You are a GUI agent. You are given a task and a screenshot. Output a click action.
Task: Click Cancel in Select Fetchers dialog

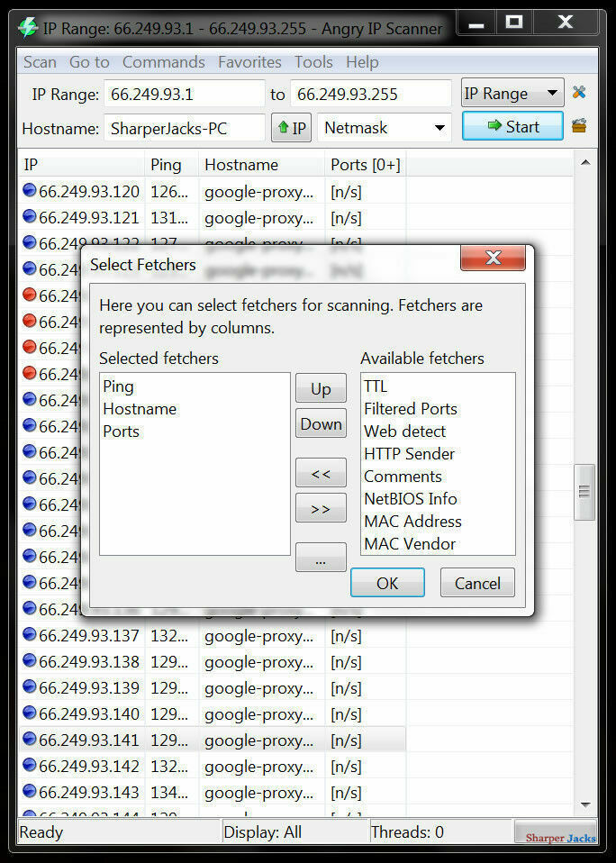(x=477, y=583)
